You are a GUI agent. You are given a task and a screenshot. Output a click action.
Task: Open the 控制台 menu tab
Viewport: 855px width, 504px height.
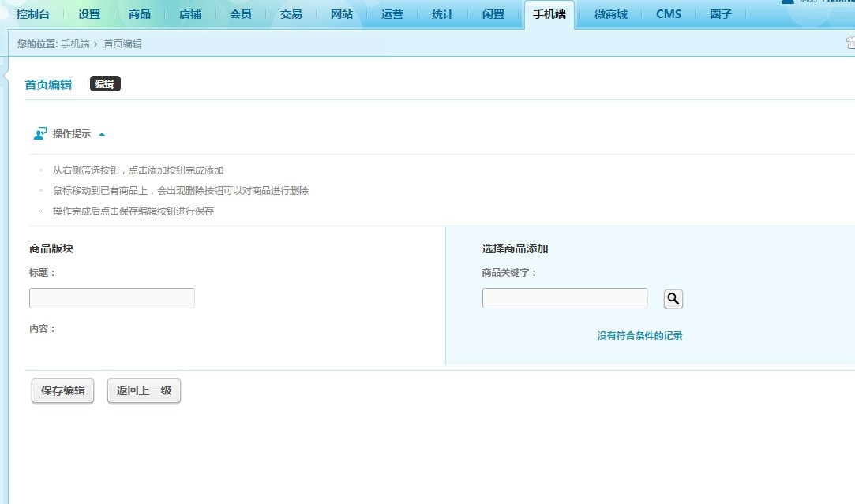32,15
